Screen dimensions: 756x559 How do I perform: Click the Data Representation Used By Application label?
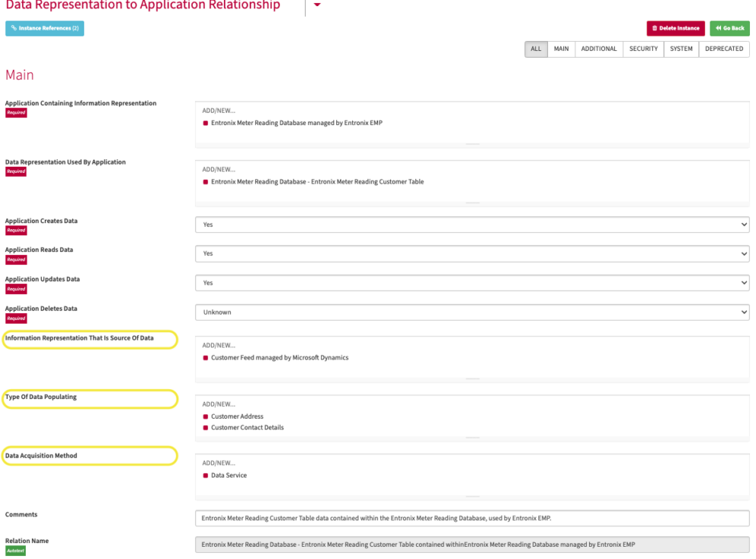point(65,162)
